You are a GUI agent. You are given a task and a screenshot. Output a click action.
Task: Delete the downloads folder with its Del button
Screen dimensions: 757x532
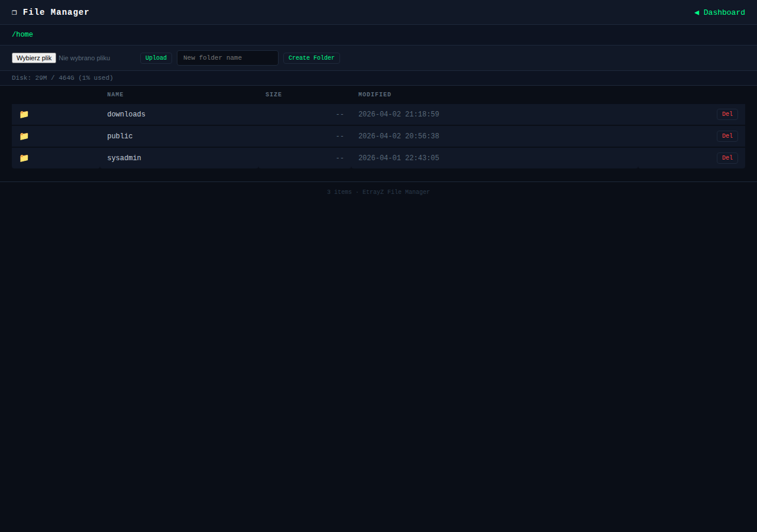727,114
